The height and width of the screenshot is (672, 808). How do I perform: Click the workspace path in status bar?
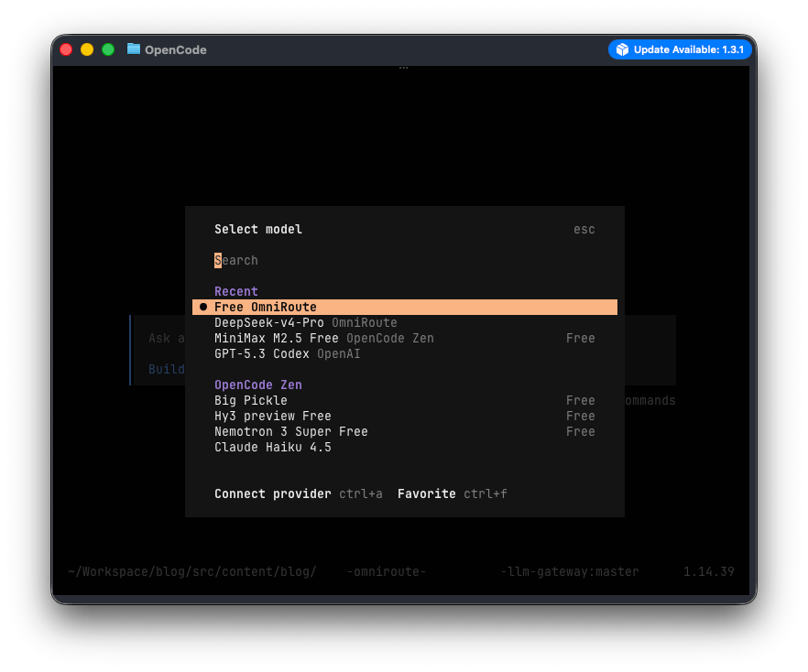coord(191,571)
